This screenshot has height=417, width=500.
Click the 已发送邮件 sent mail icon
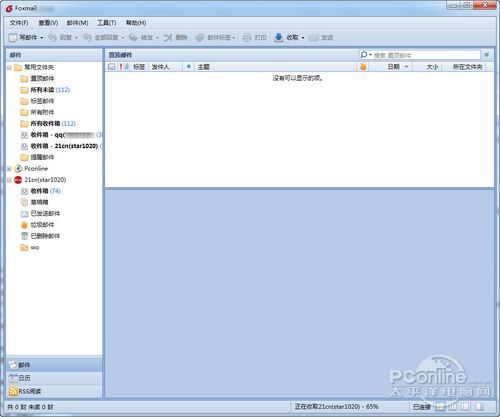click(24, 214)
